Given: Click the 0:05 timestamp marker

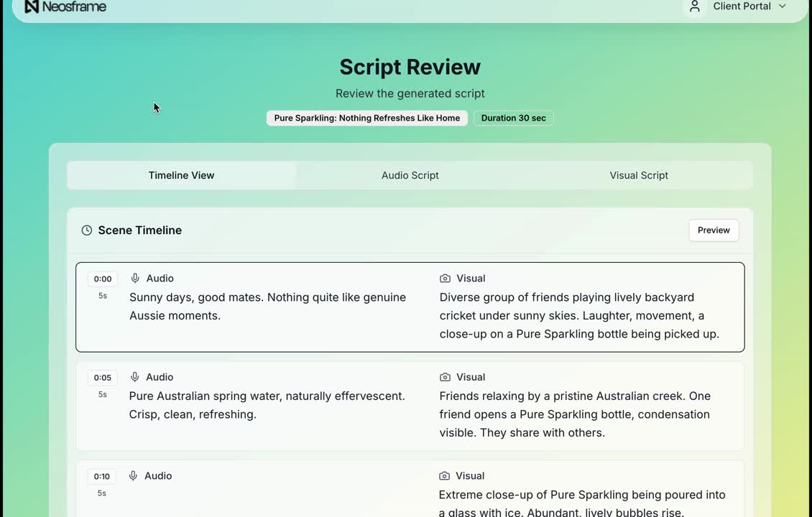Looking at the screenshot, I should tap(103, 378).
